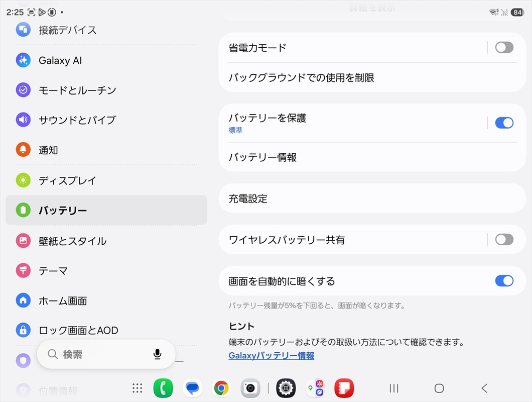Open 壁紙とスタイル label in the sidebar
Image resolution: width=532 pixels, height=402 pixels.
[73, 241]
